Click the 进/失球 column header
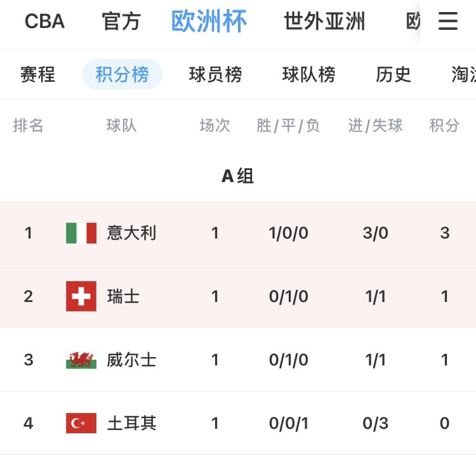 click(x=375, y=126)
